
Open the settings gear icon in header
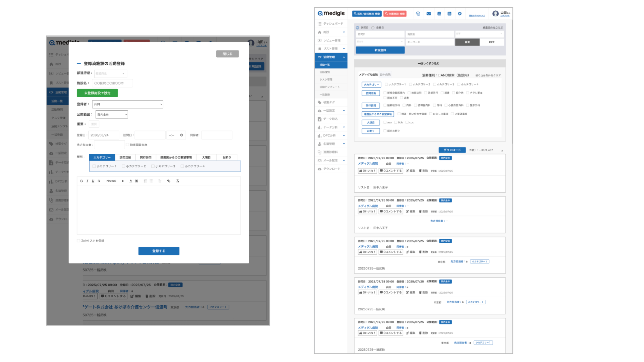[x=460, y=14]
